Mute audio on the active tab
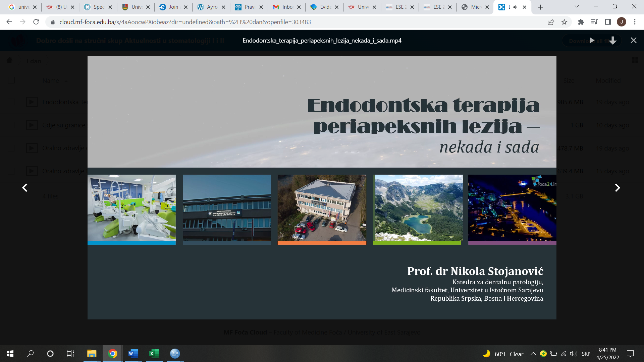This screenshot has height=362, width=644. (x=516, y=7)
